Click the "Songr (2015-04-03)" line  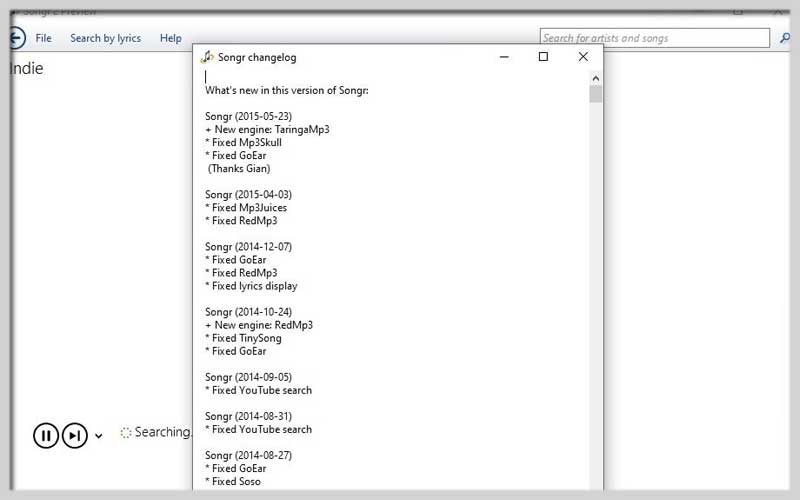tap(248, 194)
